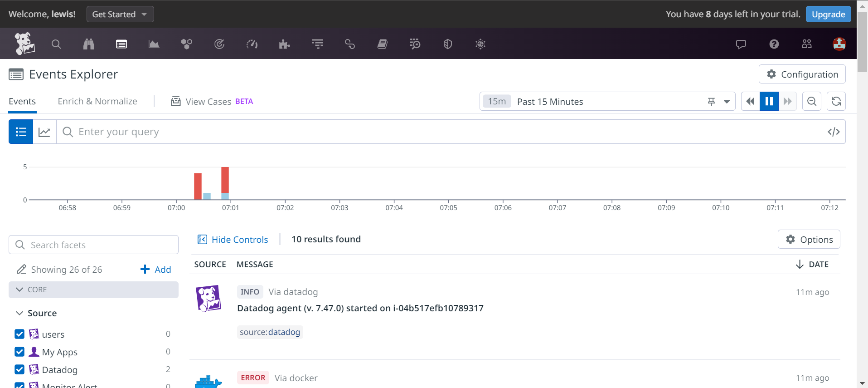Viewport: 868px width, 388px height.
Task: Open the Security shield icon
Action: click(448, 44)
